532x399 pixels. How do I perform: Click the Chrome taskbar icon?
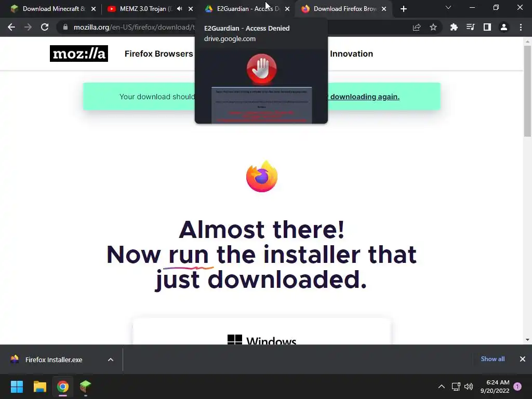click(63, 387)
